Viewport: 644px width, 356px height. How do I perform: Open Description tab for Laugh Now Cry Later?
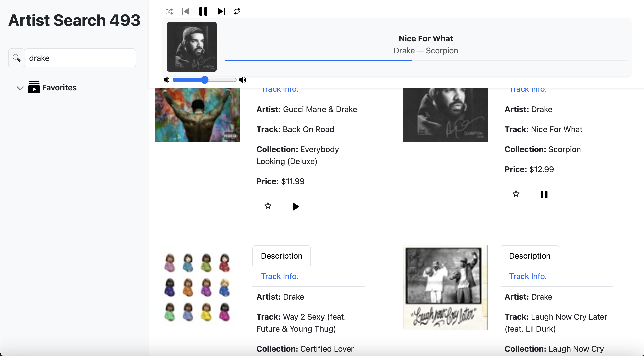pyautogui.click(x=530, y=256)
